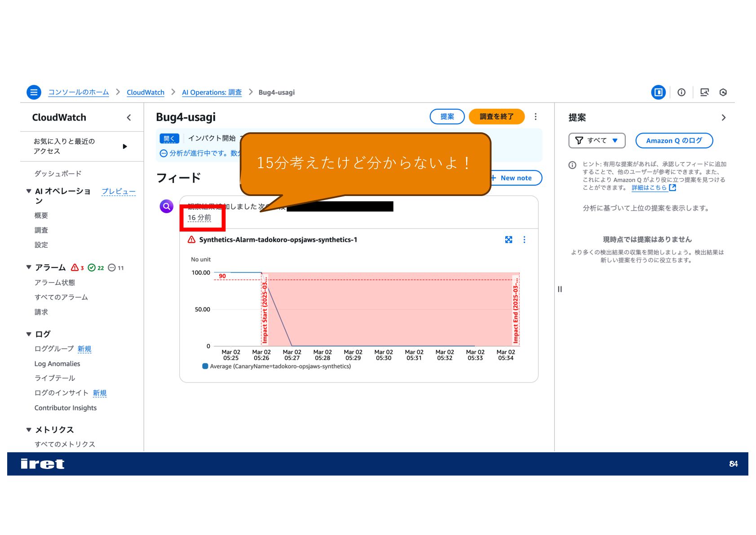This screenshot has width=756, height=535.
Task: Go to AI Operations: 調査 breadcrumb
Action: pos(212,92)
